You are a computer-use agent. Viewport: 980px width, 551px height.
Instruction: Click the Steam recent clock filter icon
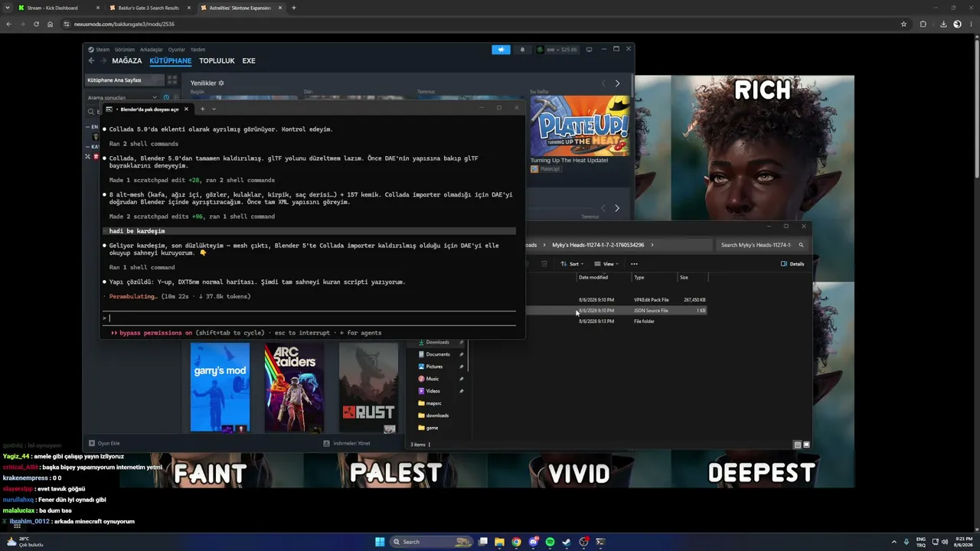166,98
